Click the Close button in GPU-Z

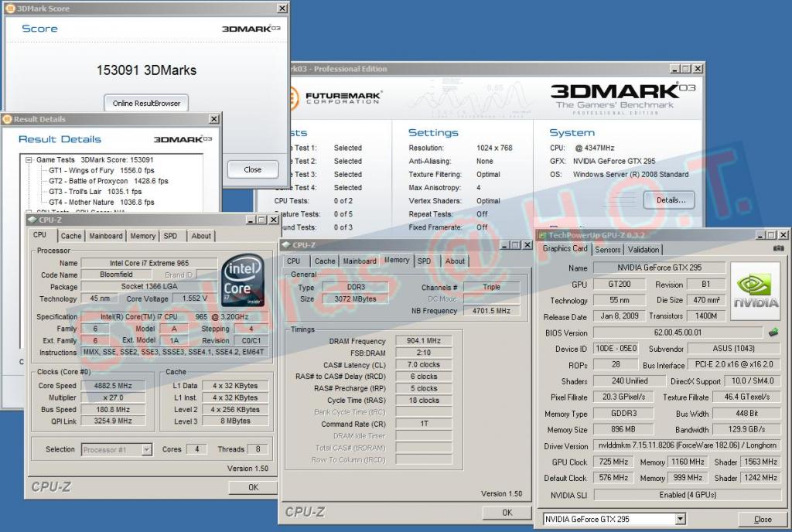762,519
